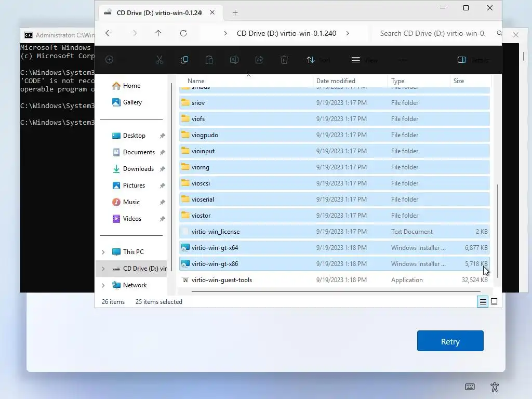
Task: Click the search magnifier icon
Action: pyautogui.click(x=499, y=33)
